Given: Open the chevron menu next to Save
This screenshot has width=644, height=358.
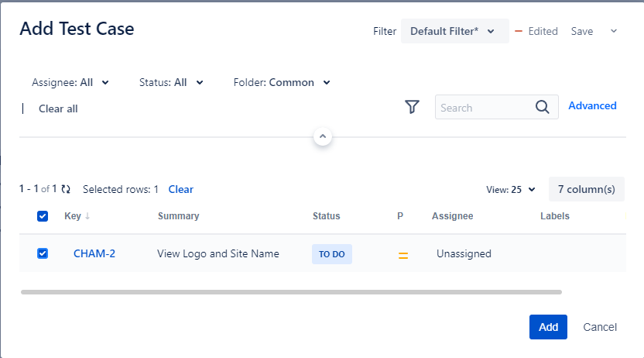Looking at the screenshot, I should tap(614, 31).
